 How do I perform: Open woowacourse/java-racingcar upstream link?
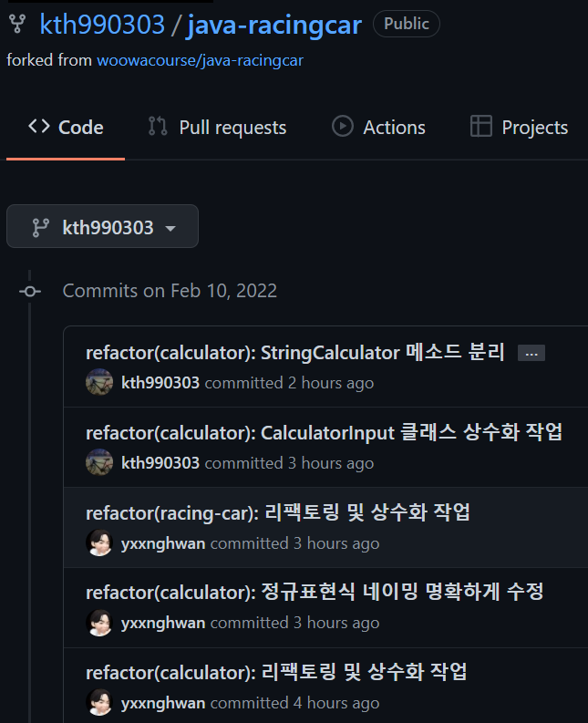pos(201,60)
